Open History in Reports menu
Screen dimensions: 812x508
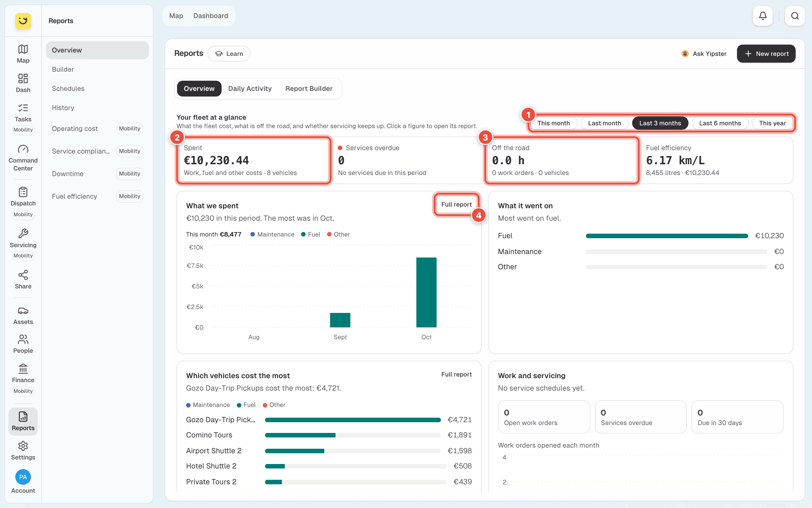click(x=97, y=108)
